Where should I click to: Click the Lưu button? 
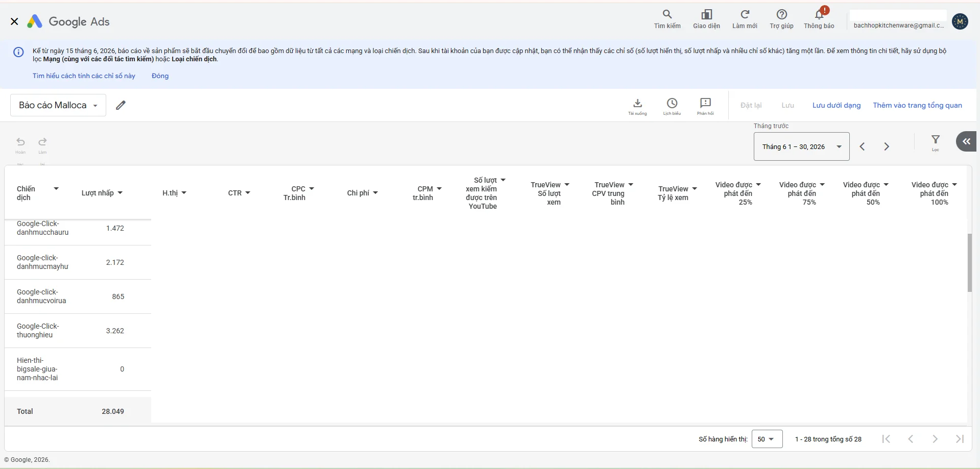click(x=787, y=105)
